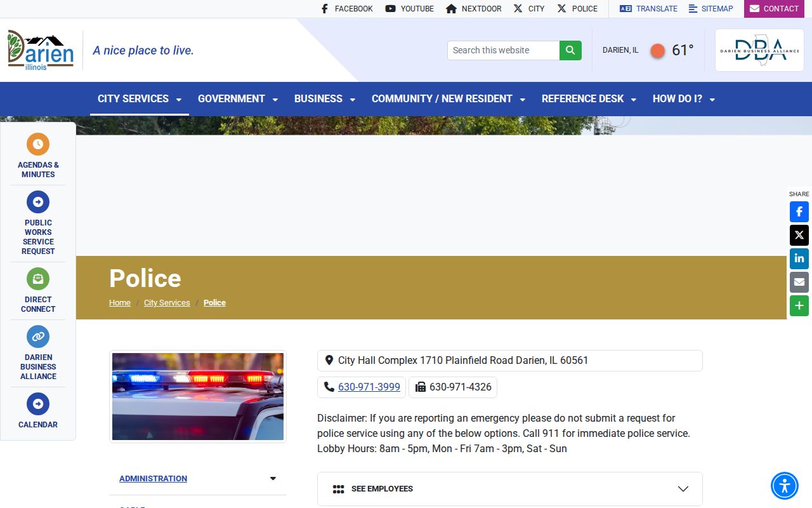This screenshot has height=508, width=812.
Task: Click the search website input field
Action: click(504, 50)
